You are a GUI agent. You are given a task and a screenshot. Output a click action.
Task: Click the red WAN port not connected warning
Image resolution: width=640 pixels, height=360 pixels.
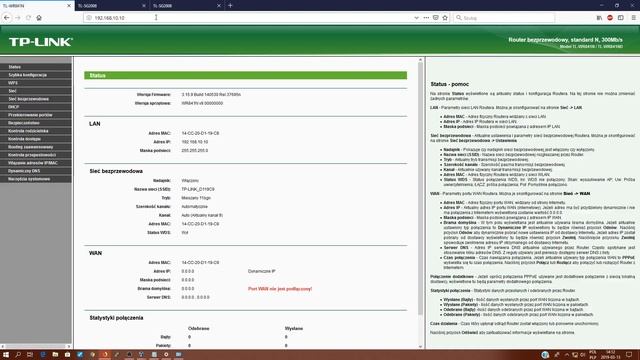click(x=280, y=289)
